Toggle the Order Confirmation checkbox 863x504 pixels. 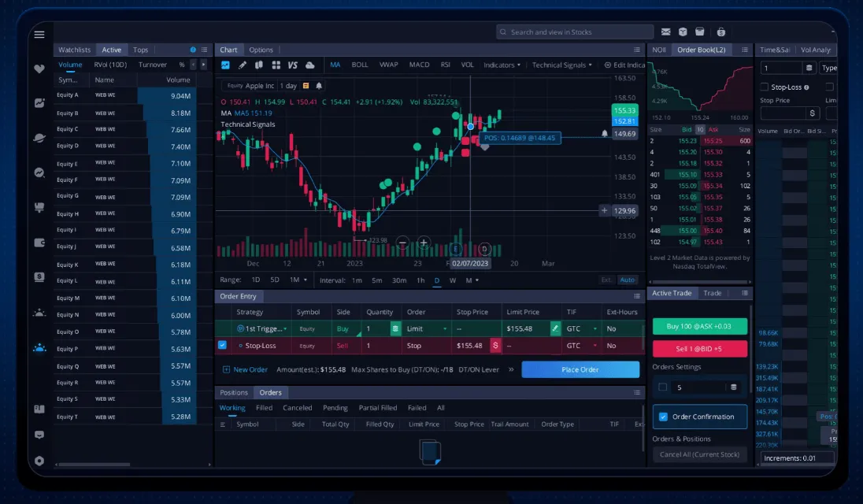tap(663, 417)
